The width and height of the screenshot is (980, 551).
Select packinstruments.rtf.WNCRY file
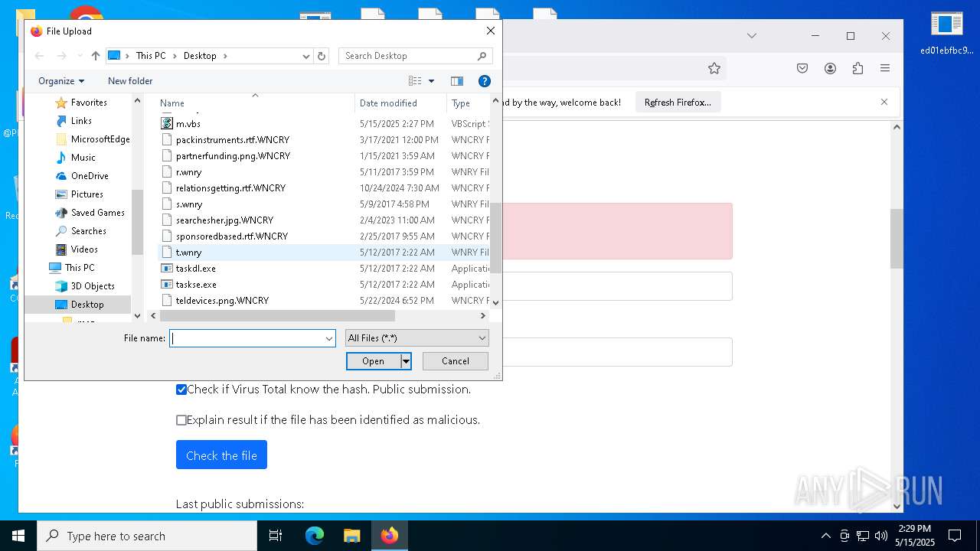[x=233, y=140]
